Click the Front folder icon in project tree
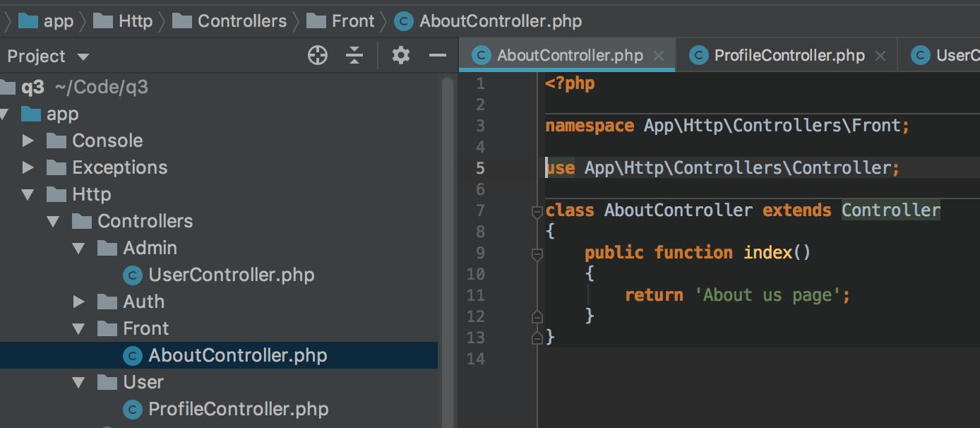980x428 pixels. coord(107,328)
